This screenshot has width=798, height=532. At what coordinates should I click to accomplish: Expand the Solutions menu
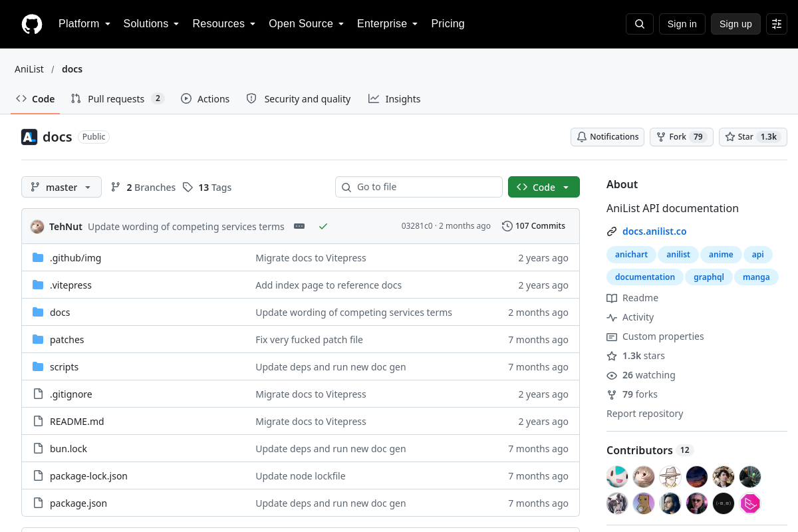(x=152, y=24)
